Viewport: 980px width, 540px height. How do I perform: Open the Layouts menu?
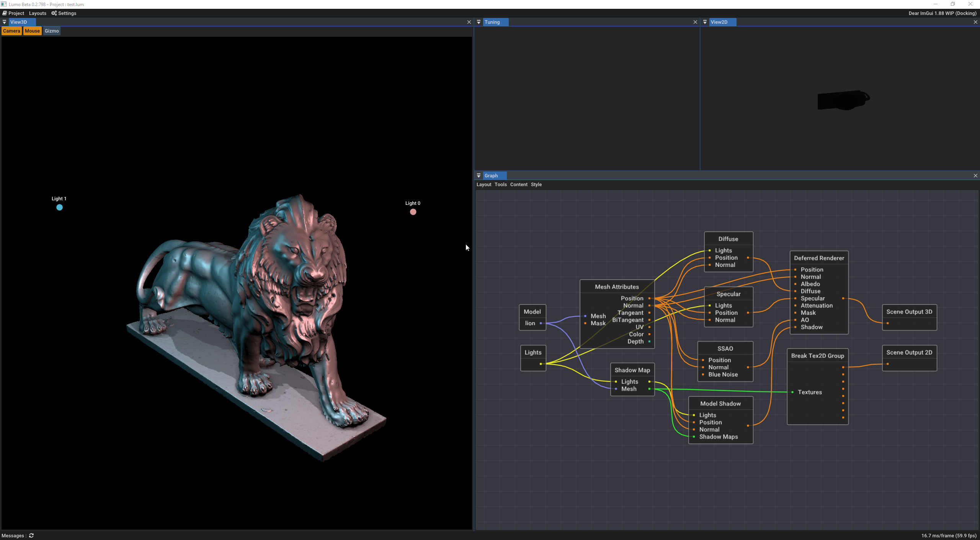[38, 13]
